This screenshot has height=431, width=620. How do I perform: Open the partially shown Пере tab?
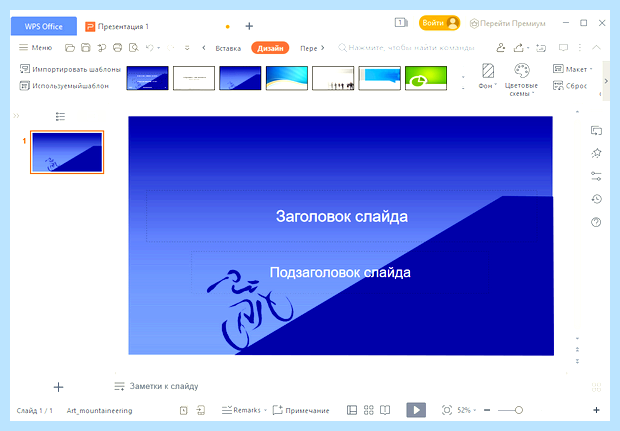(308, 48)
